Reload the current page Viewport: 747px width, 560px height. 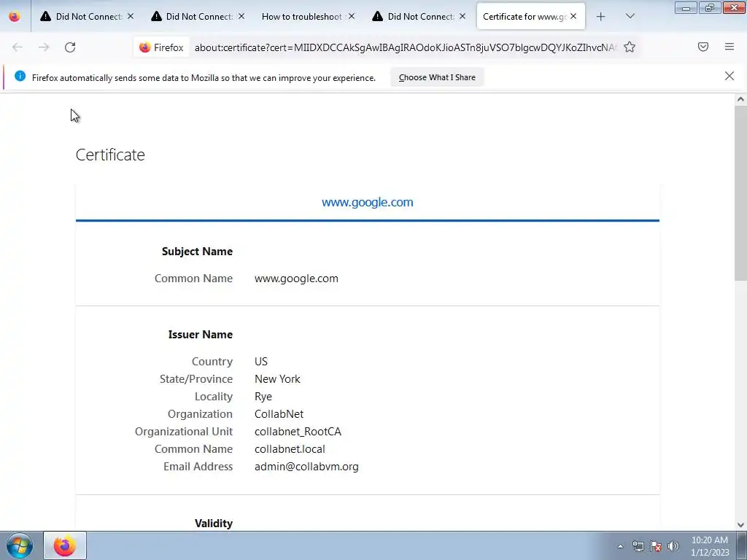[70, 47]
